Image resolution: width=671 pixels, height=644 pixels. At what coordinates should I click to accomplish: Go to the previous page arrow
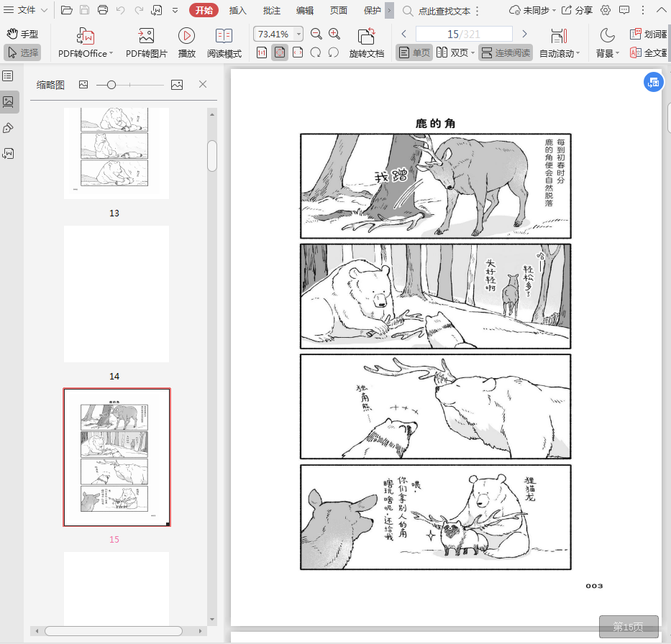(404, 34)
